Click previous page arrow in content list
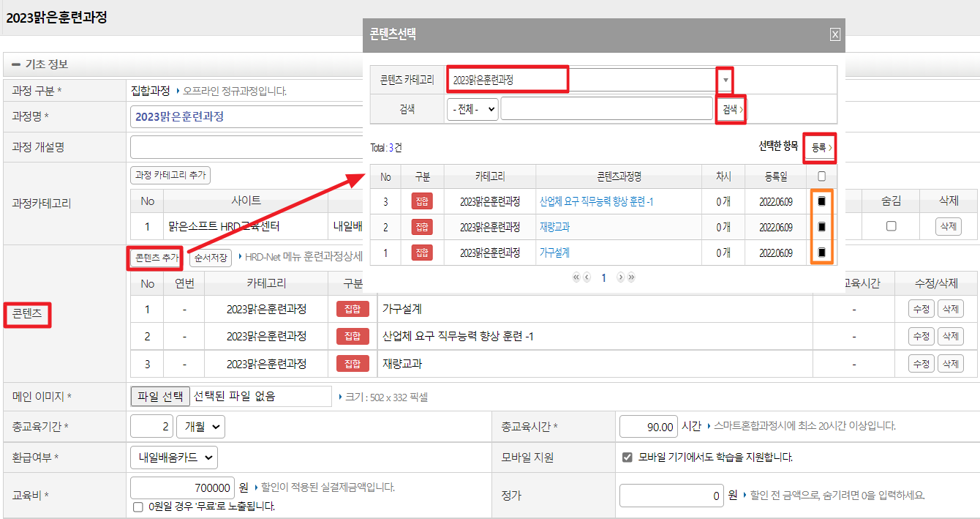This screenshot has height=519, width=980. pyautogui.click(x=587, y=277)
